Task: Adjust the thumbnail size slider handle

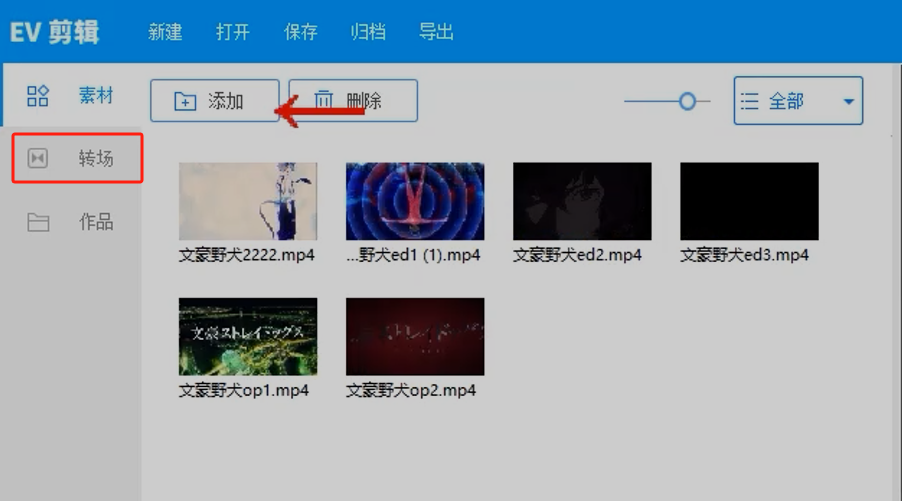Action: tap(687, 102)
